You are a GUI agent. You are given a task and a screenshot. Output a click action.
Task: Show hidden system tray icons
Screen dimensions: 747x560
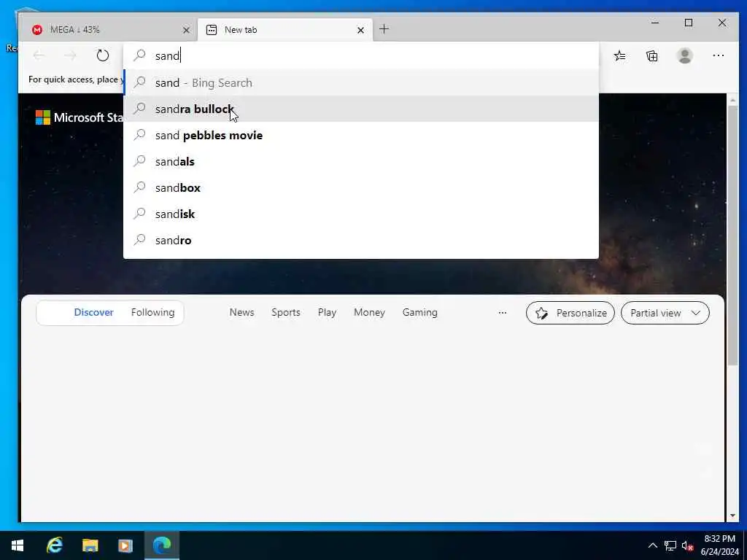(x=653, y=545)
